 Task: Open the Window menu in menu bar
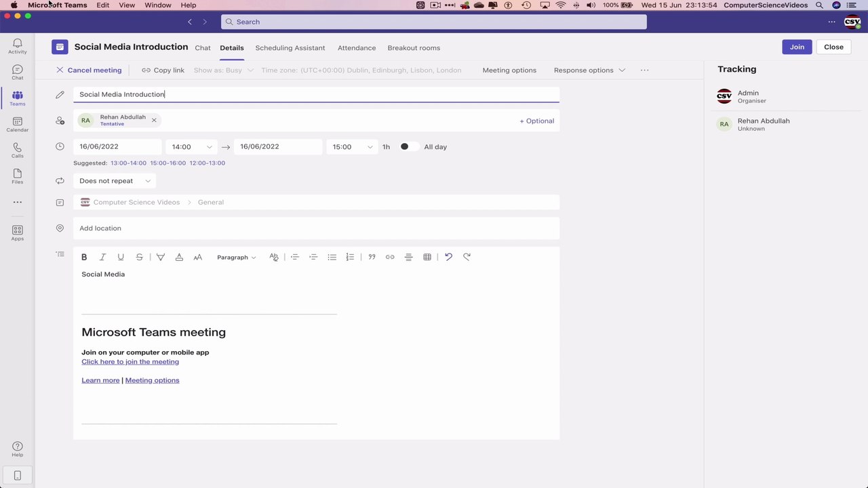point(158,5)
